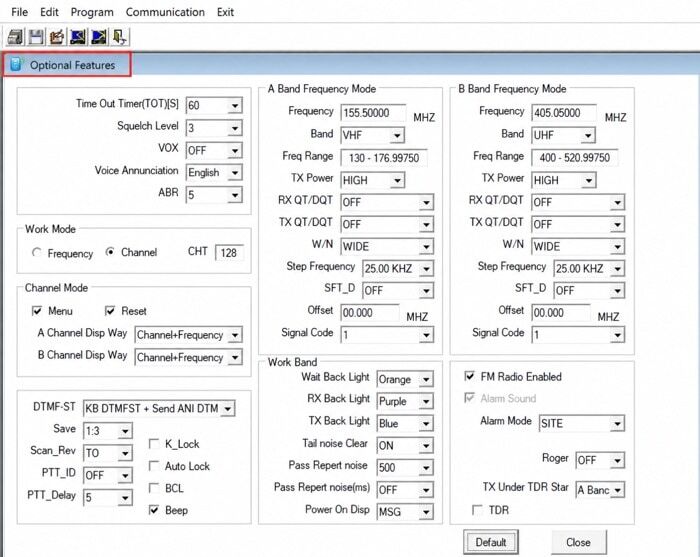
Task: Enable the BCL checkbox
Action: point(154,487)
